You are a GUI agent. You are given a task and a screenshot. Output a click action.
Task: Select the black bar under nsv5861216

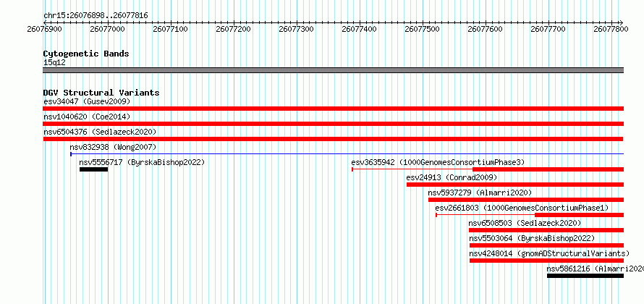click(x=585, y=276)
